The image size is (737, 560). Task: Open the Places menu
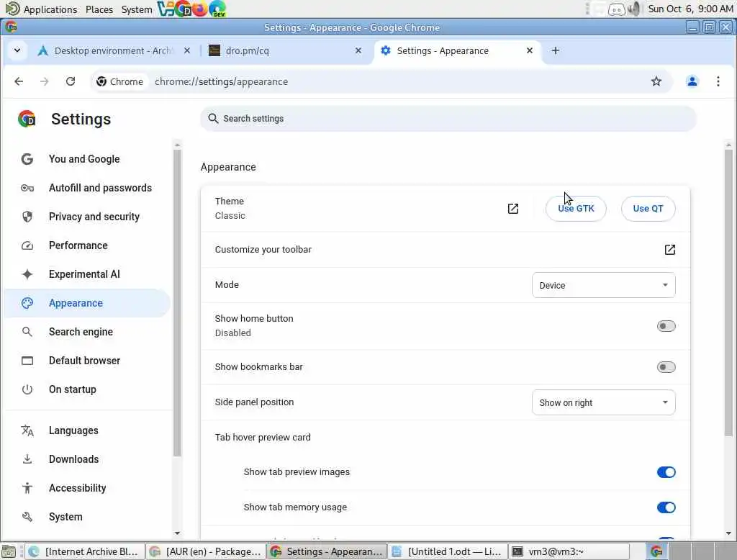99,9
